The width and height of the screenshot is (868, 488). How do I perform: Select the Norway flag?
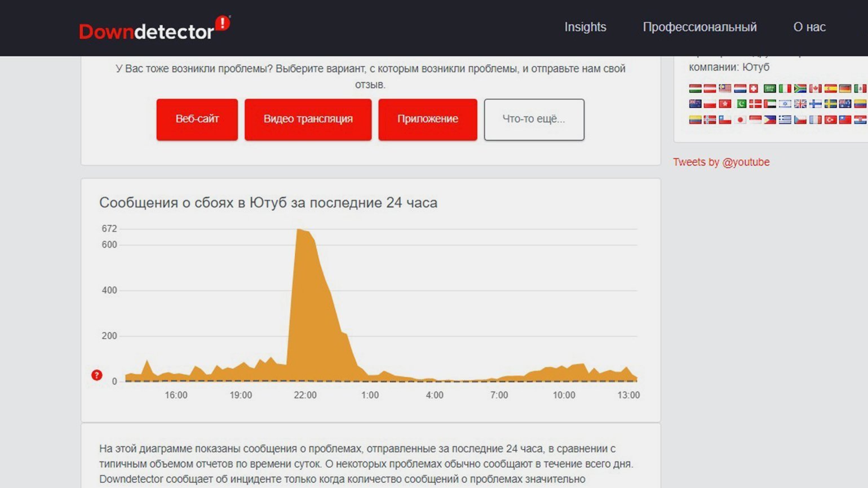click(x=710, y=119)
